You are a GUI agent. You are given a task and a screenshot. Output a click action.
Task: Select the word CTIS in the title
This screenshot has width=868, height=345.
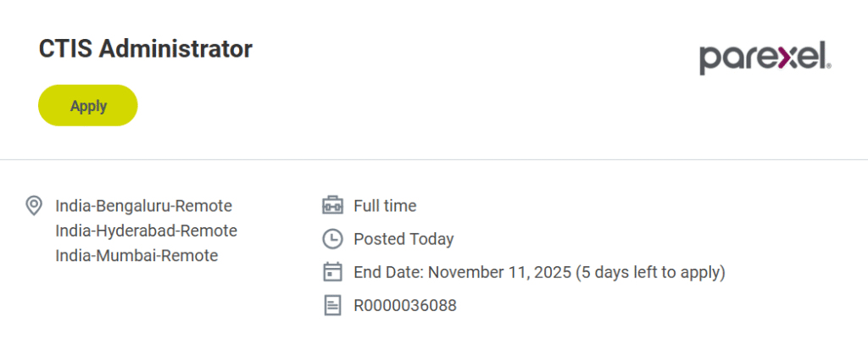click(x=66, y=49)
